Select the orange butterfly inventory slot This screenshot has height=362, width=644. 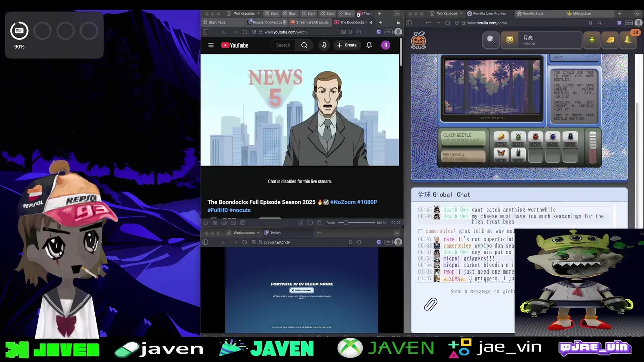pos(501,154)
